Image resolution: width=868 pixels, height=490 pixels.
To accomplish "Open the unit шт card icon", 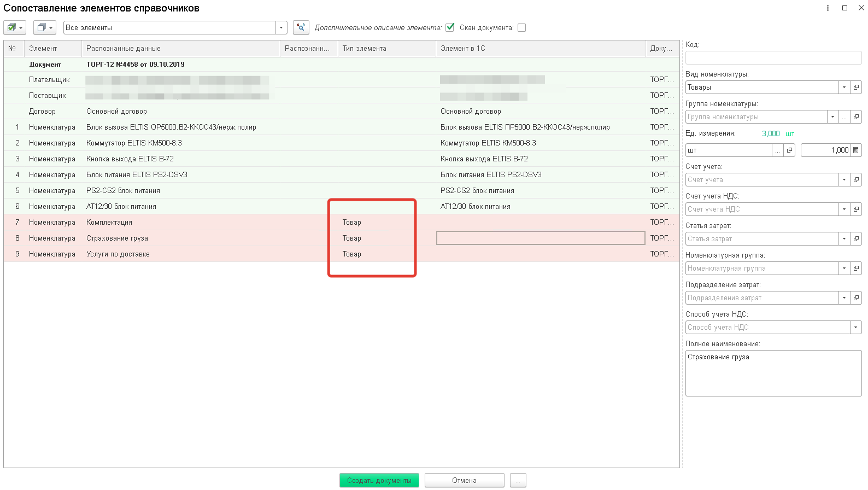I will click(x=789, y=150).
